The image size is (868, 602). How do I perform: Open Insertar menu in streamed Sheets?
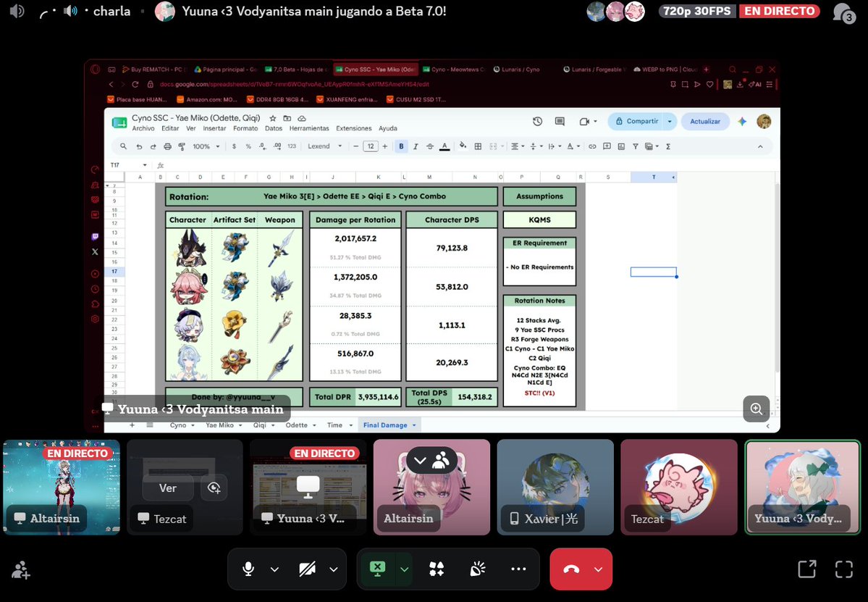point(214,128)
